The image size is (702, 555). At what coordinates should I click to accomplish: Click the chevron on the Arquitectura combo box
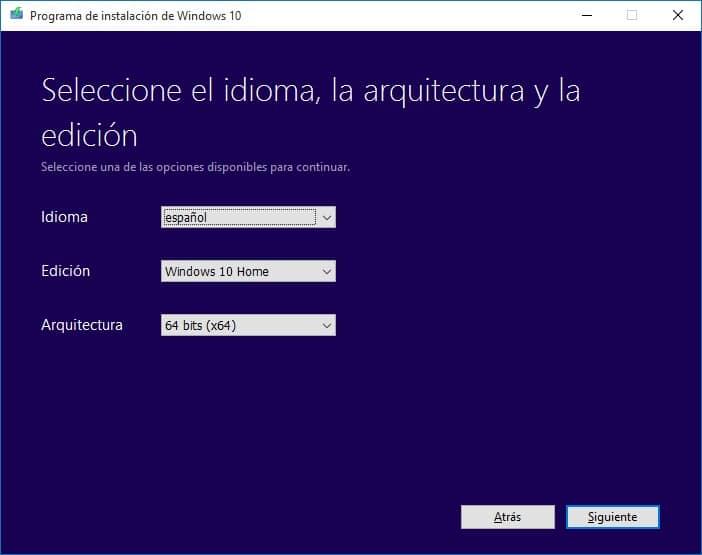327,325
